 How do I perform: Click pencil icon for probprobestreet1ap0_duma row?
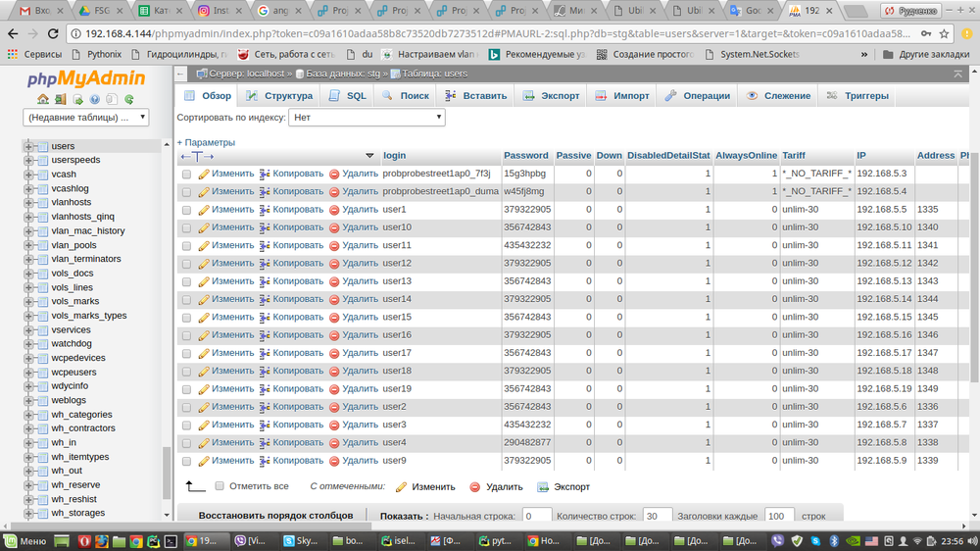[204, 192]
